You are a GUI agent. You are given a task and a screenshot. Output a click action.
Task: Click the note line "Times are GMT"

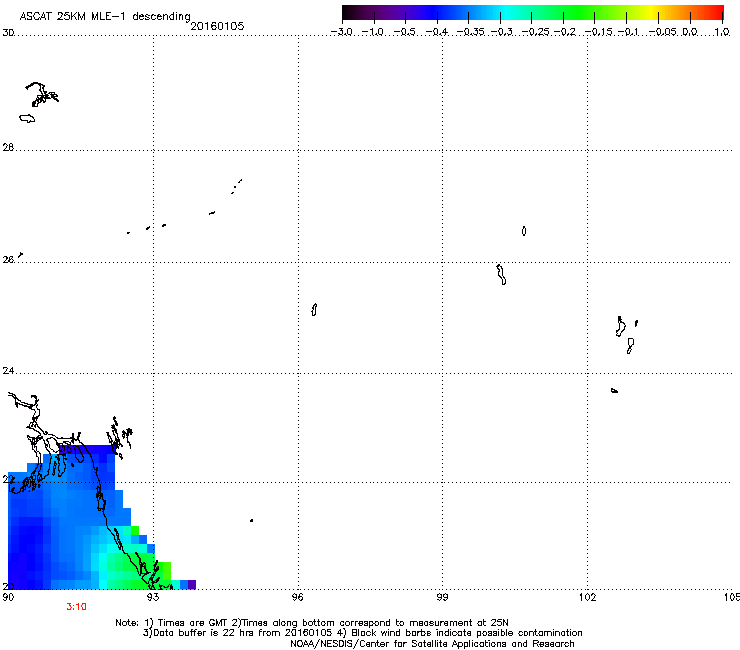click(193, 623)
